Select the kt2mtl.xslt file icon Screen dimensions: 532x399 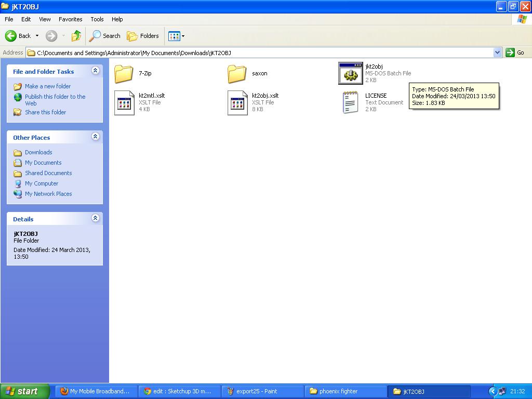(x=124, y=102)
